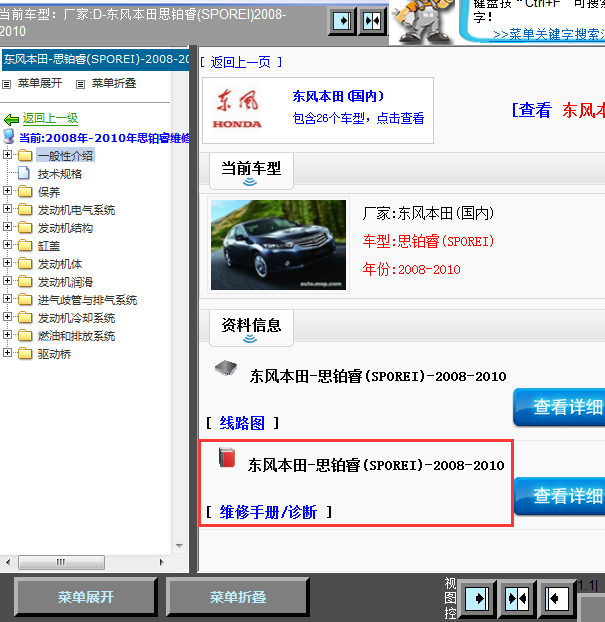Click the Dongfeng Honda logo

[237, 108]
